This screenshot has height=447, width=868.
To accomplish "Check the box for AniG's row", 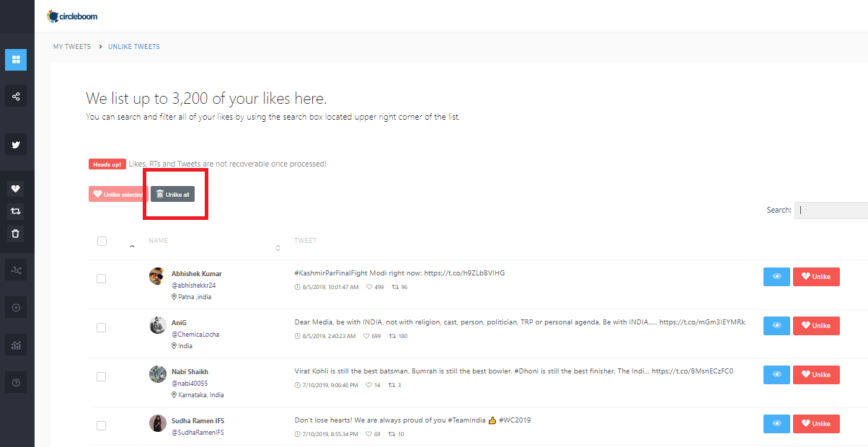I will (x=101, y=327).
